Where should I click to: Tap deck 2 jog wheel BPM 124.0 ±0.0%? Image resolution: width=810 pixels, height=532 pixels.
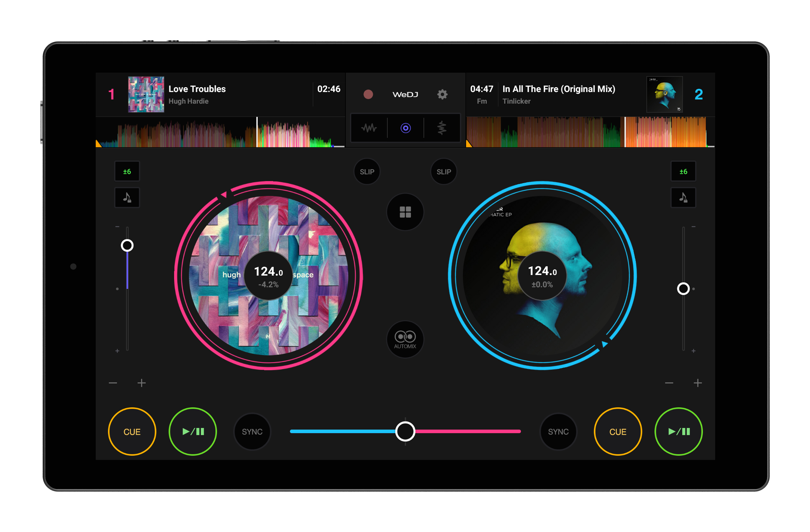pyautogui.click(x=542, y=276)
